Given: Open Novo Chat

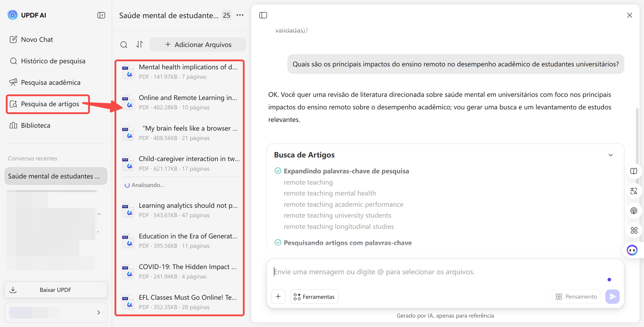Looking at the screenshot, I should pyautogui.click(x=31, y=40).
